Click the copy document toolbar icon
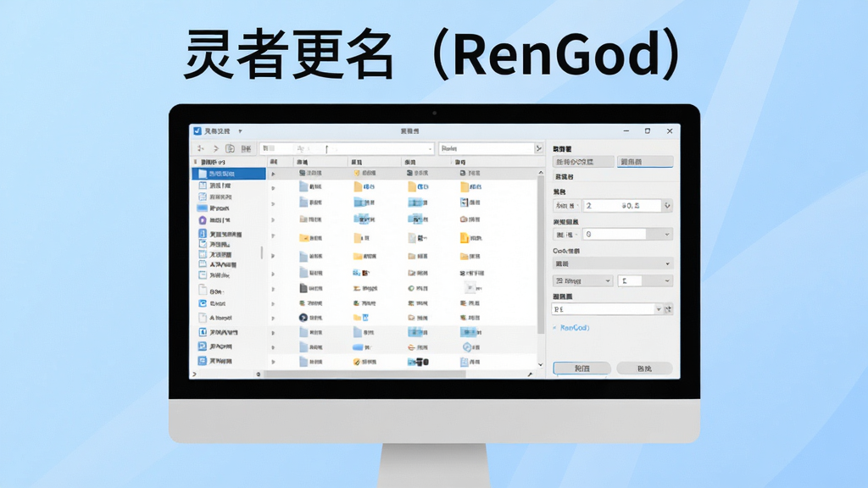Image resolution: width=868 pixels, height=488 pixels. pos(231,148)
